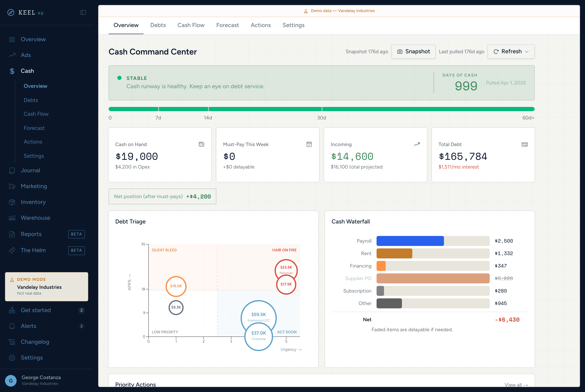Click the Keel HQ compass logo

[x=11, y=12]
